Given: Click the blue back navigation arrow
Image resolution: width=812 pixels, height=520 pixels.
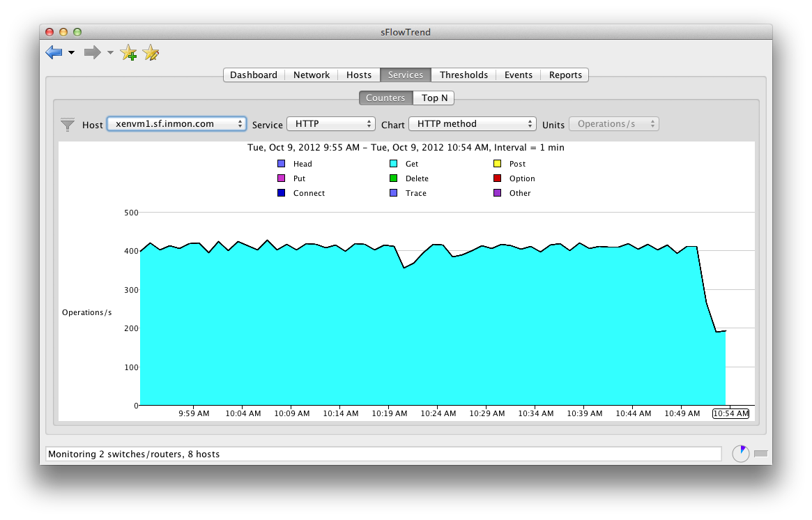Looking at the screenshot, I should coord(54,52).
